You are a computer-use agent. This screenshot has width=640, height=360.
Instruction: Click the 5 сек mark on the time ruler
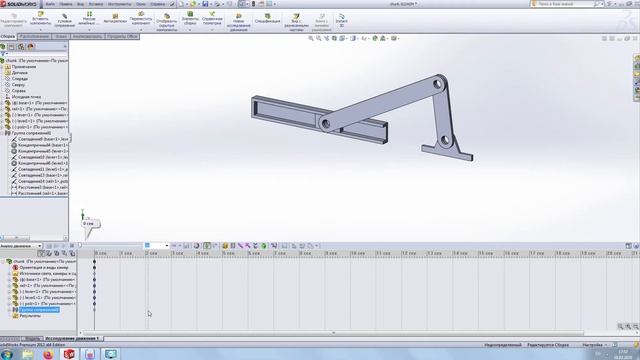[229, 253]
